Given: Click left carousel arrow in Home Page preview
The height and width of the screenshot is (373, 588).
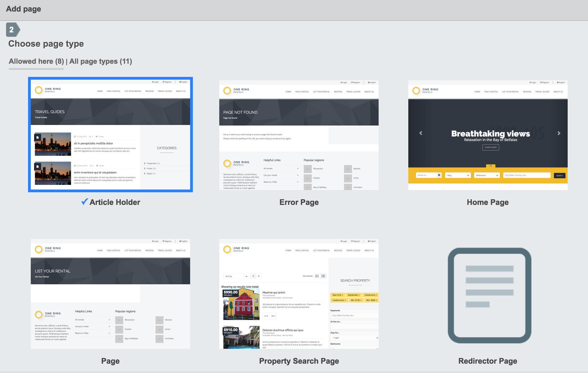Looking at the screenshot, I should (x=421, y=133).
